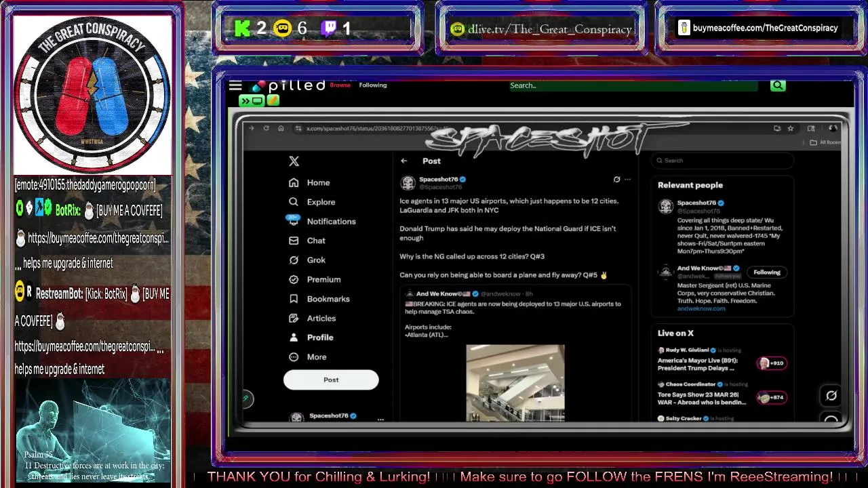This screenshot has height=488, width=868.
Task: Click the green Pilled search button
Action: (x=777, y=85)
